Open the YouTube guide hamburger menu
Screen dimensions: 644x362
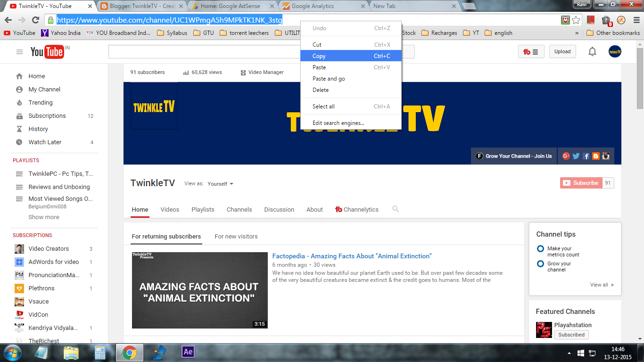(19, 52)
